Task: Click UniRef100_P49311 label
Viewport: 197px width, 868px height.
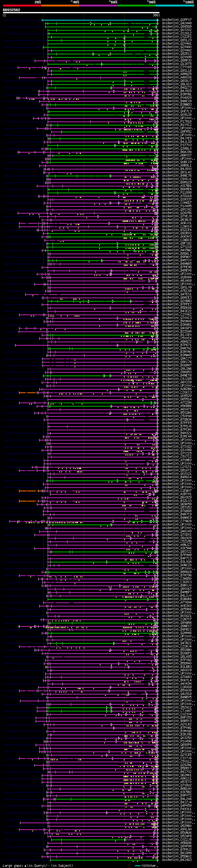Action: 177,809
